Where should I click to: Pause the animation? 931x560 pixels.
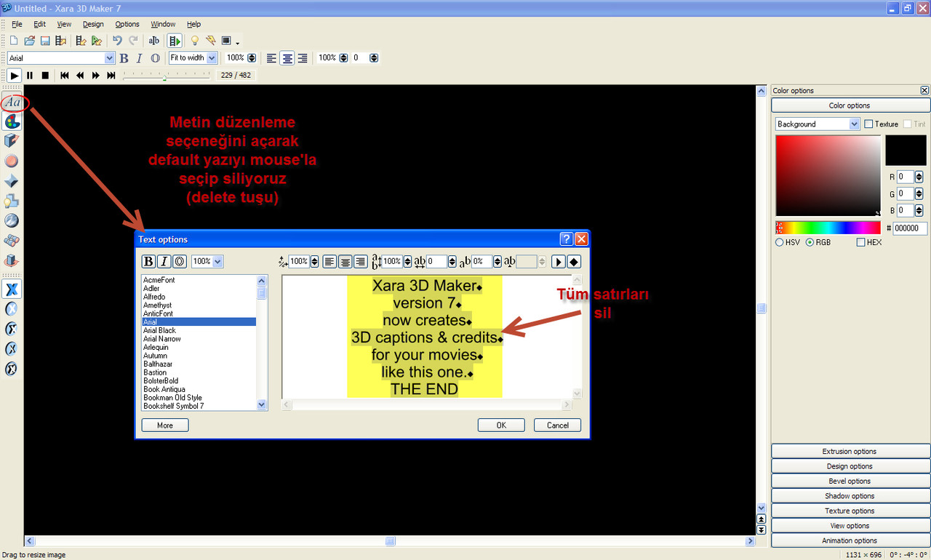30,75
